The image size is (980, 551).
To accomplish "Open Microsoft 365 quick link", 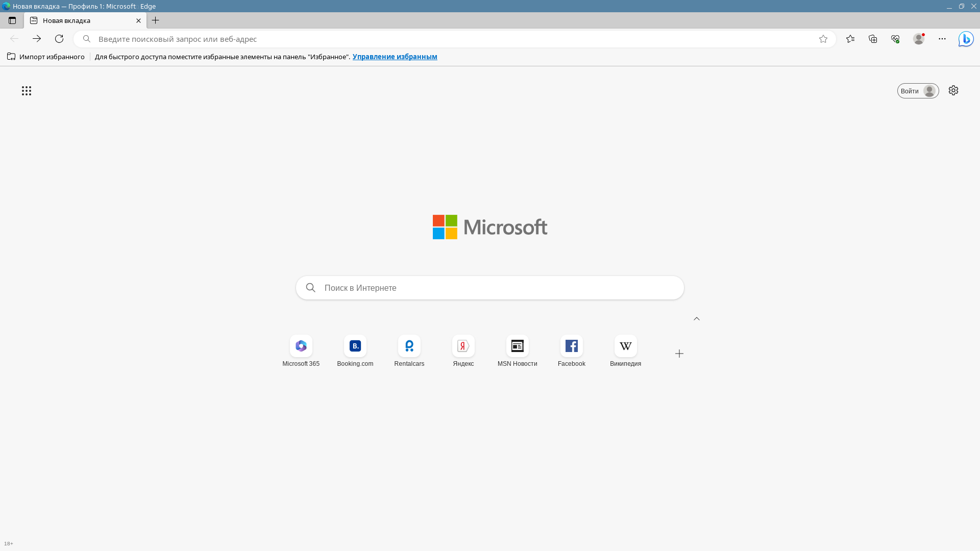I will click(301, 352).
